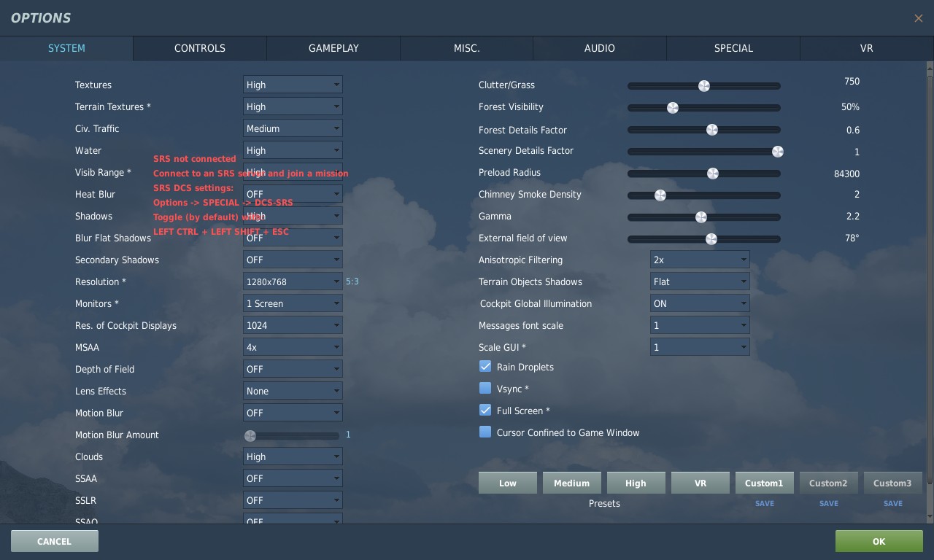Viewport: 934px width, 560px height.
Task: Open the Messages font scale dropdown
Action: pos(700,325)
